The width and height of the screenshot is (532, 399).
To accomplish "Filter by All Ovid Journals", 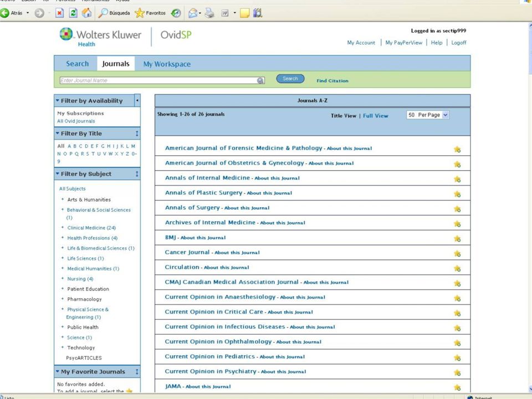I will point(76,121).
